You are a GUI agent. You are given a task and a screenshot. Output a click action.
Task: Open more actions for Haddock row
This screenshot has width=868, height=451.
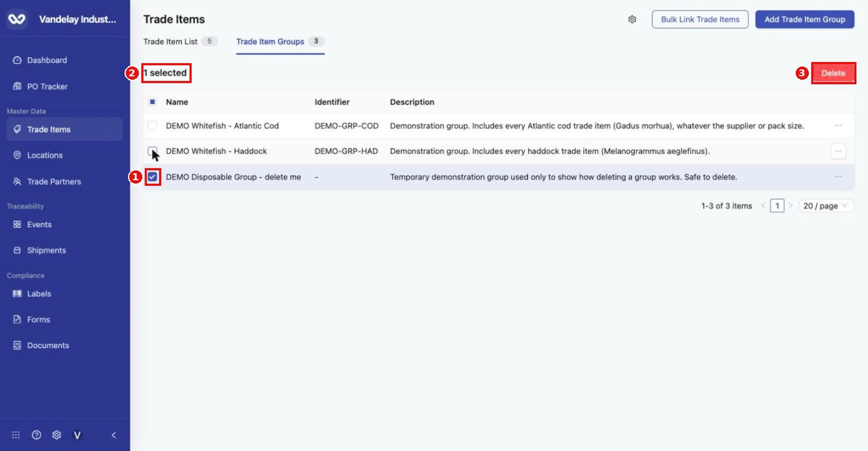[838, 151]
